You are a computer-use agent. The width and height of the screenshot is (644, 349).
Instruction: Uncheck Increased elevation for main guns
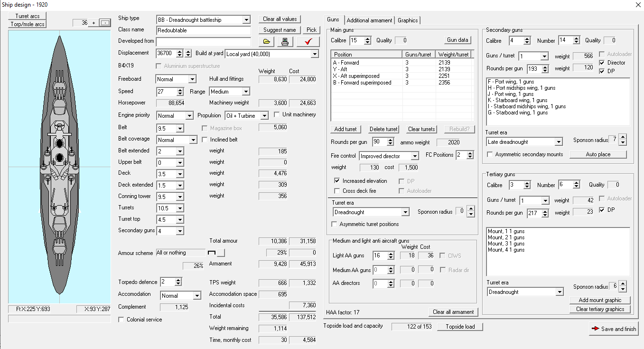tap(337, 181)
